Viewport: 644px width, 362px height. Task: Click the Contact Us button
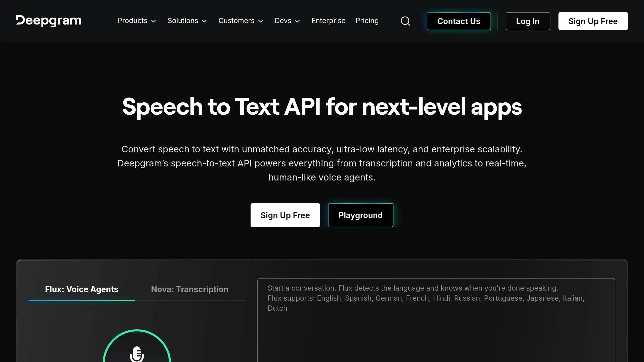click(x=459, y=21)
